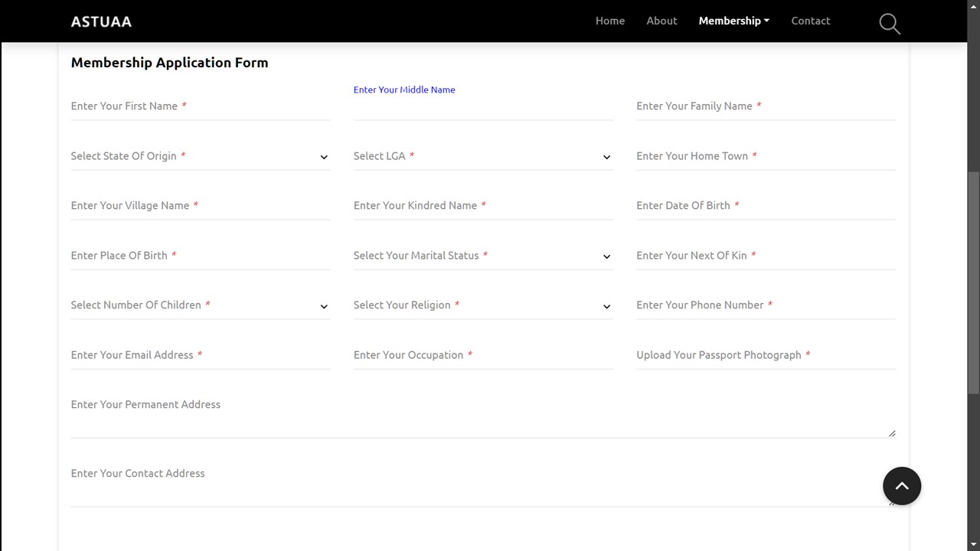Expand the Membership menu
Viewport: 980px width, 551px height.
[733, 21]
